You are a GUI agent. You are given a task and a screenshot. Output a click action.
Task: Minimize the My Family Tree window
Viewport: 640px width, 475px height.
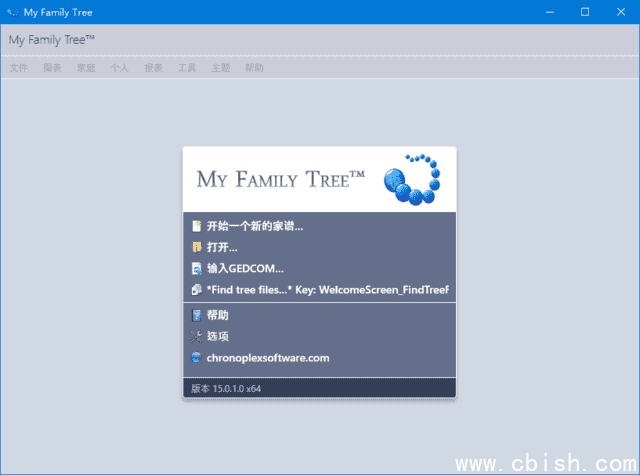(550, 12)
